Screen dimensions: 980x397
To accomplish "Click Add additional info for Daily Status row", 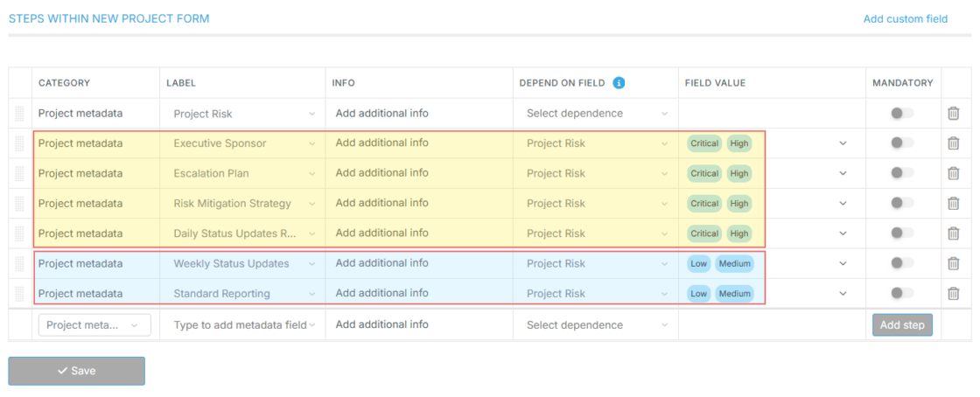I will click(x=382, y=233).
